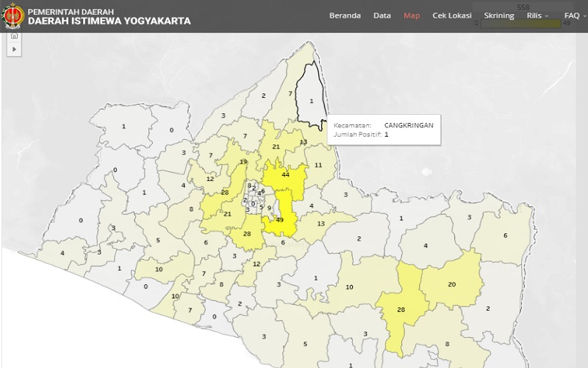Click the play arrow below home icon
The width and height of the screenshot is (588, 368).
tap(14, 49)
